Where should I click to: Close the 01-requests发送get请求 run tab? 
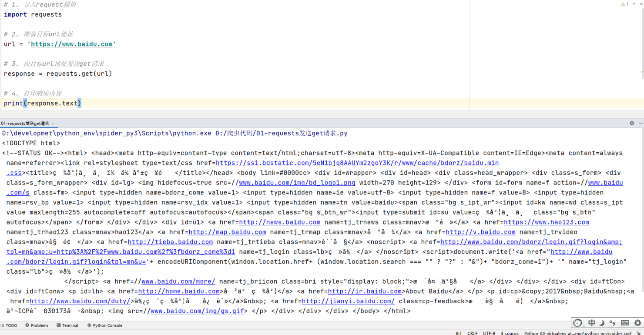[x=53, y=124]
